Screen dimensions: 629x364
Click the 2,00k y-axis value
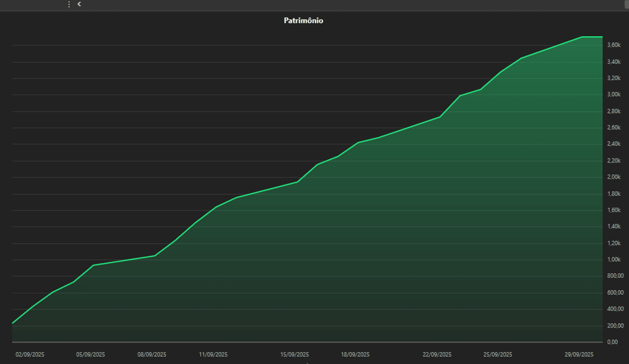tap(614, 177)
